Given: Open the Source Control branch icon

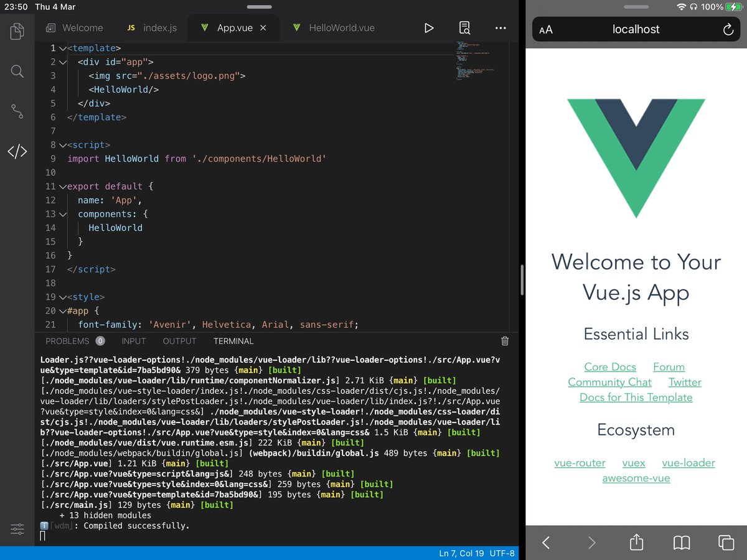Looking at the screenshot, I should (x=17, y=111).
